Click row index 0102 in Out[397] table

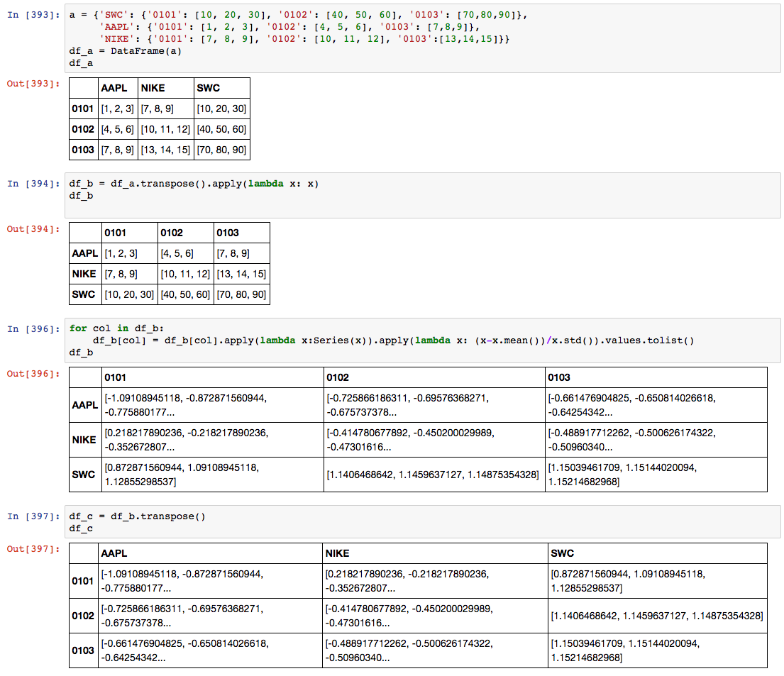tap(83, 616)
